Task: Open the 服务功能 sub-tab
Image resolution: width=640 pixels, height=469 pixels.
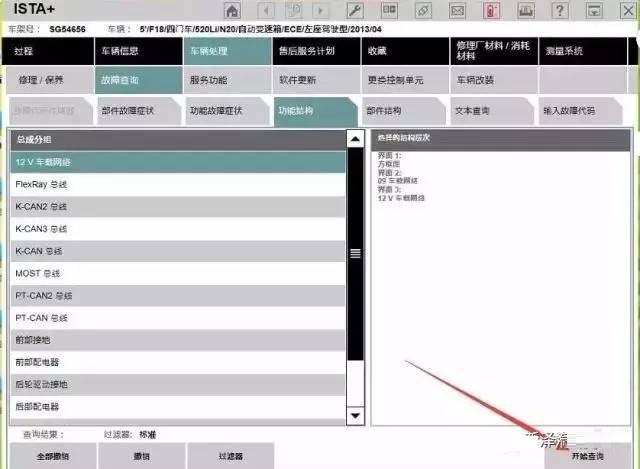Action: coord(227,80)
